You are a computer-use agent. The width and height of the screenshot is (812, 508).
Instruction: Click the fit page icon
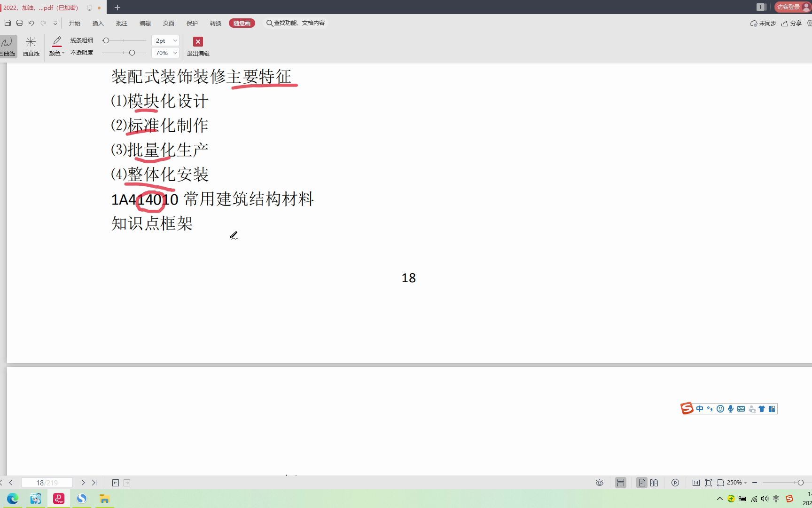point(709,483)
